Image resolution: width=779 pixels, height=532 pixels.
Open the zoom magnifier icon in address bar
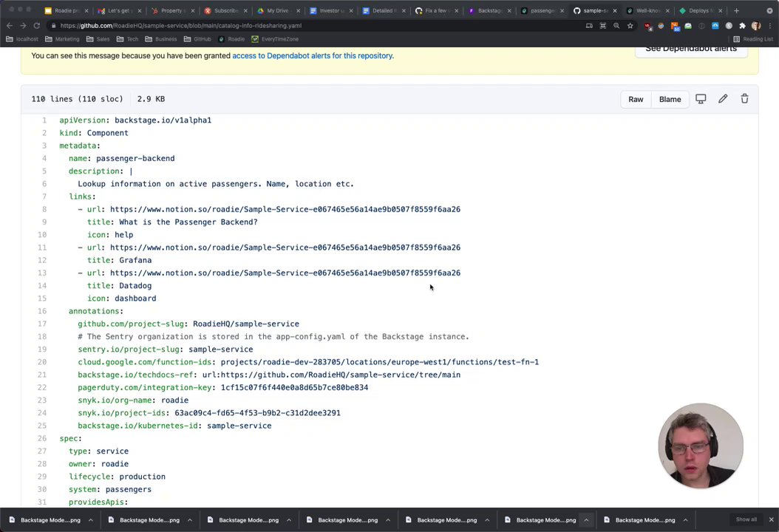pyautogui.click(x=616, y=26)
